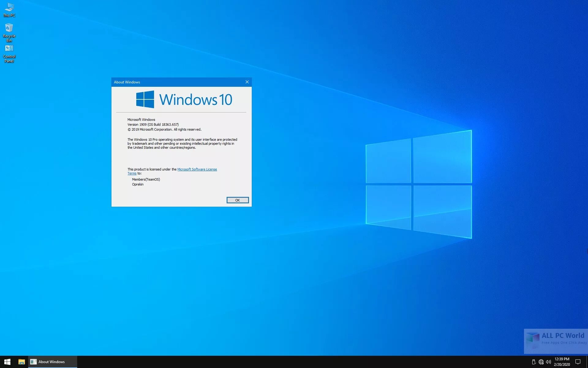Screen dimensions: 588x368
Task: Click the Start button
Action: [6, 362]
